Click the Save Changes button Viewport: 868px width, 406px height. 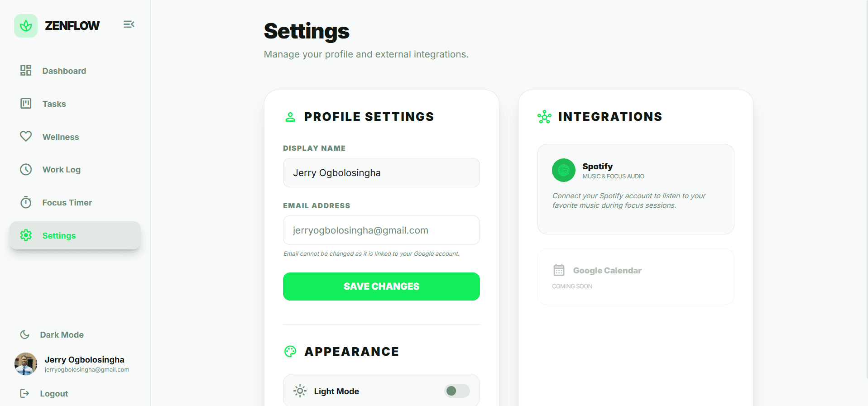coord(381,287)
